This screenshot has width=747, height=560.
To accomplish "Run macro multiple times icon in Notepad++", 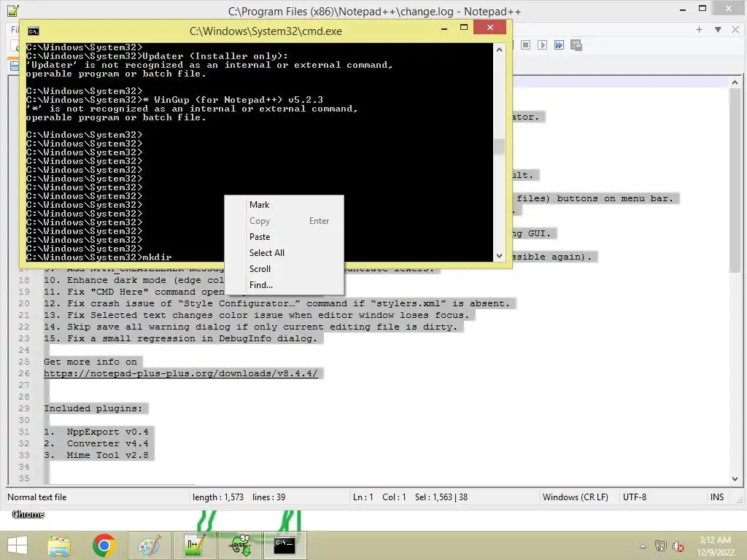I will pos(559,44).
